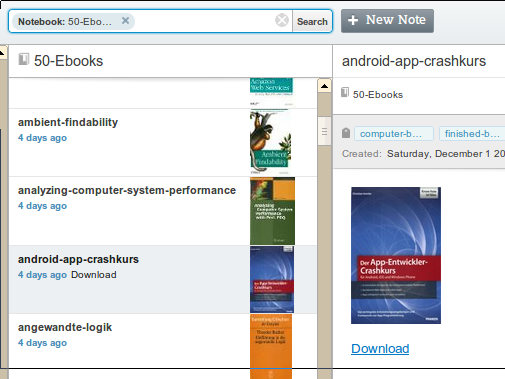Image resolution: width=505 pixels, height=379 pixels.
Task: Click the 4 days ago label under ambient-findability
Action: coord(42,138)
